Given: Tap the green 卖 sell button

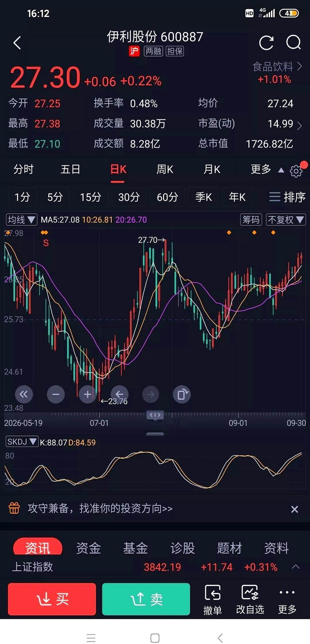Looking at the screenshot, I should pos(146,599).
